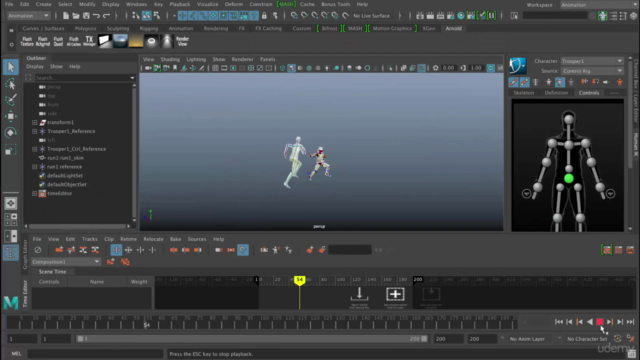
Task: Click the Scene Time tab label
Action: (x=52, y=272)
